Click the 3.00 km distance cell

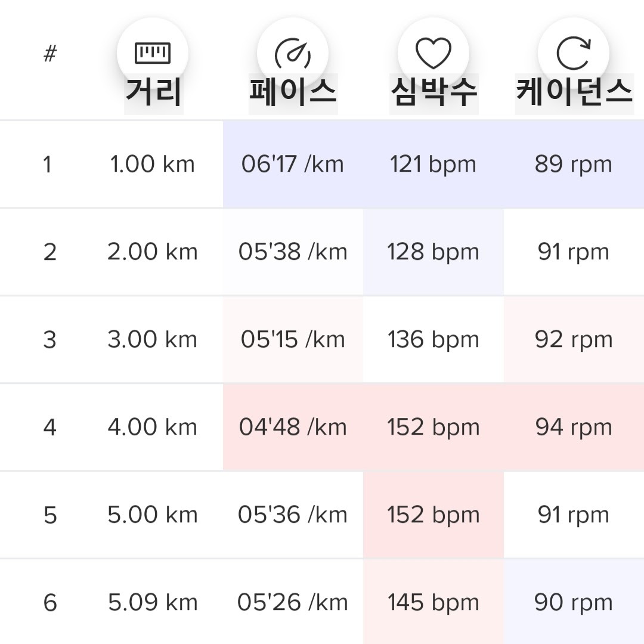[x=153, y=340]
